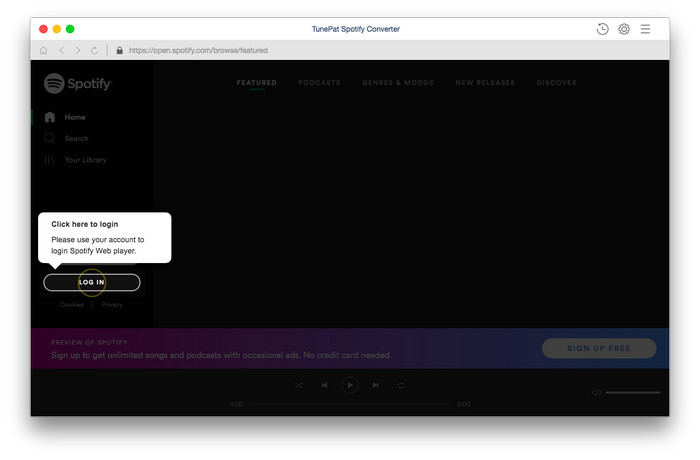Navigate forward with the right arrow
Screen dimensions: 700x460
pyautogui.click(x=78, y=50)
